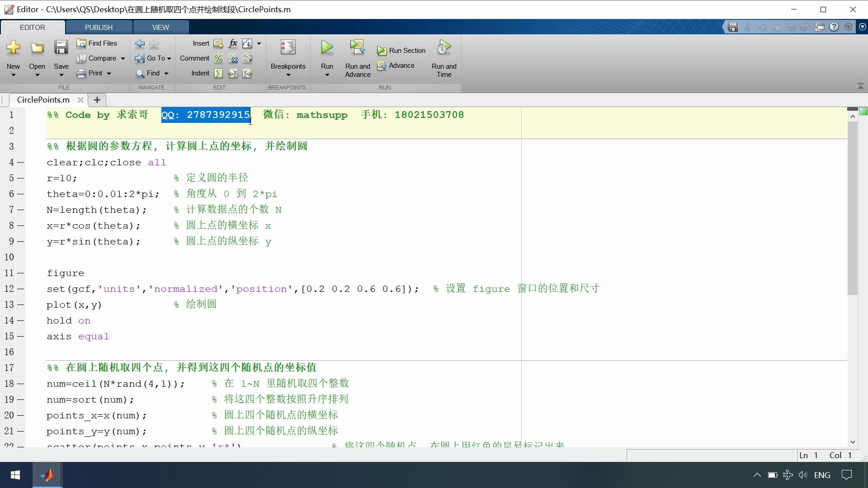The image size is (868, 488).
Task: Toggle breakpoint dash on line 18
Action: [x=21, y=384]
